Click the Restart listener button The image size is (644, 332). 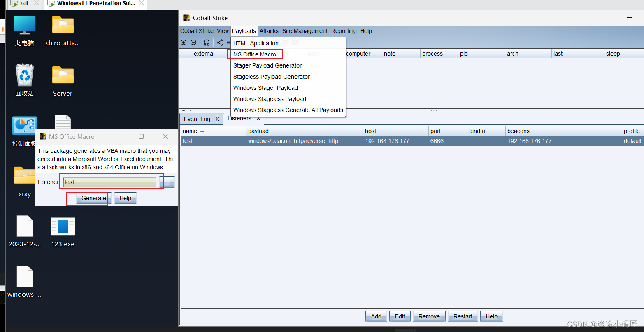click(x=463, y=316)
